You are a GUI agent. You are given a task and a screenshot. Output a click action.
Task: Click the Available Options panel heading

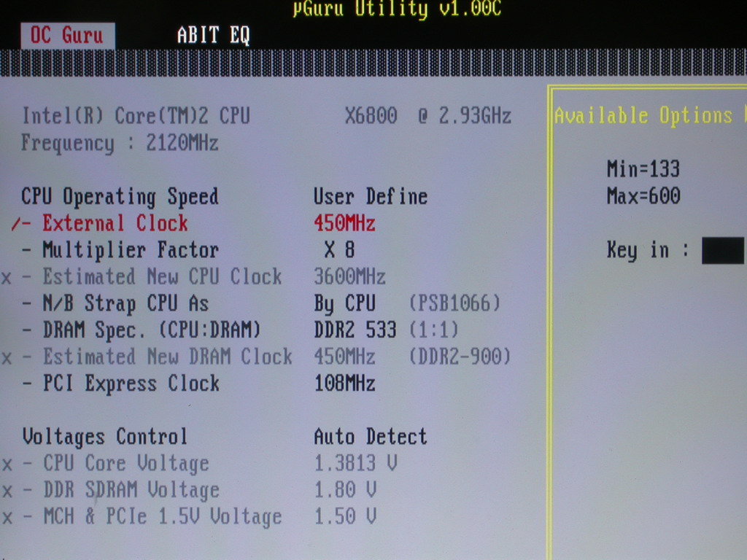tap(643, 116)
